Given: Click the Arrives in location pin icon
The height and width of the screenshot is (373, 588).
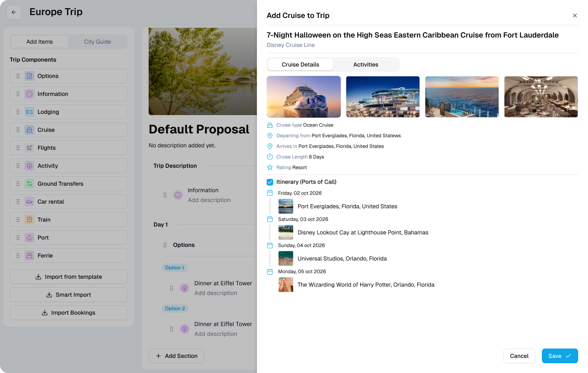Looking at the screenshot, I should (270, 146).
